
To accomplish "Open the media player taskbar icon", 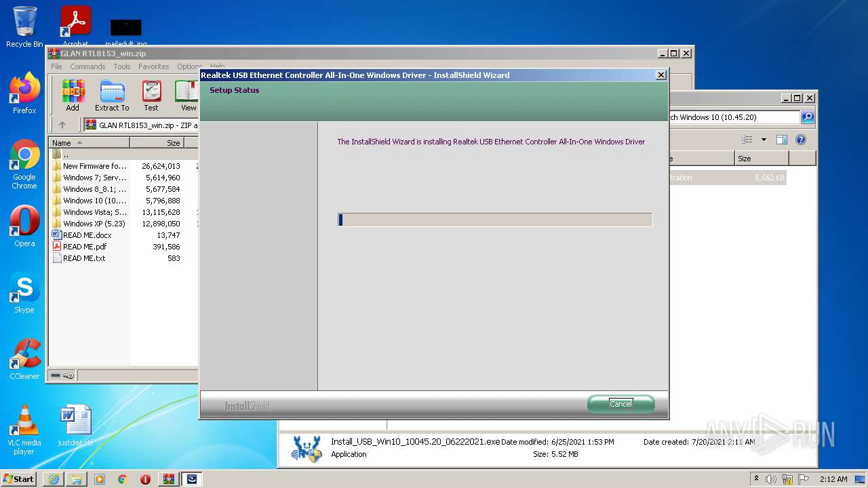I will [x=100, y=479].
